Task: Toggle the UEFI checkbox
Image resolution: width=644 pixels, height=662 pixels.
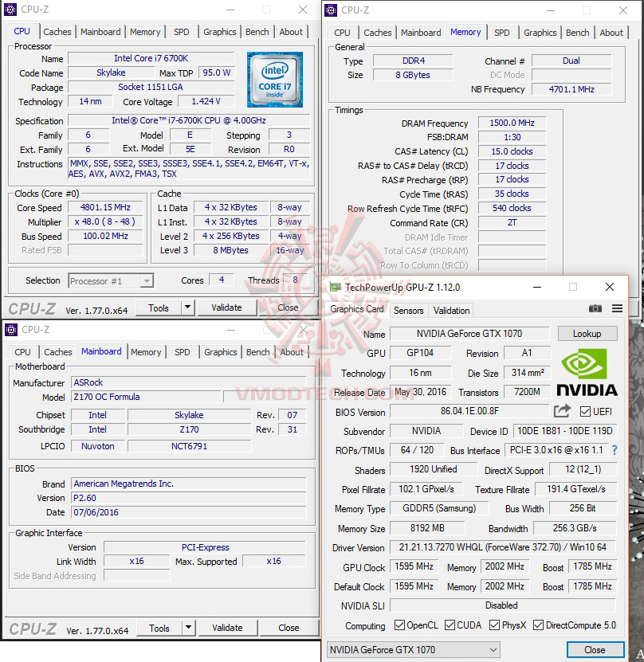Action: point(585,412)
